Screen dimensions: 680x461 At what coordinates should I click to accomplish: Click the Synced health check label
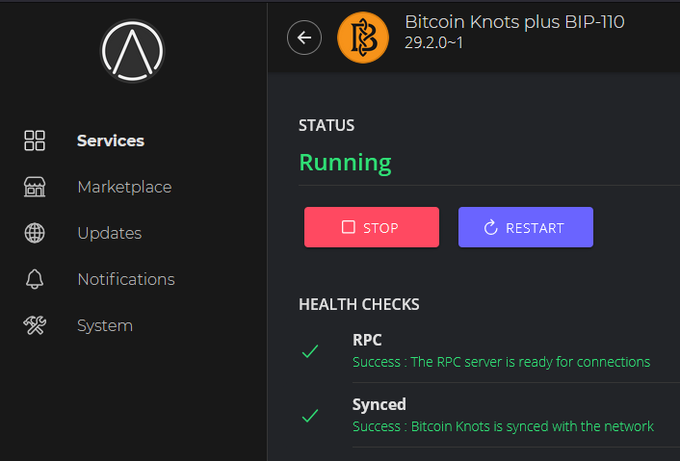[x=379, y=405]
